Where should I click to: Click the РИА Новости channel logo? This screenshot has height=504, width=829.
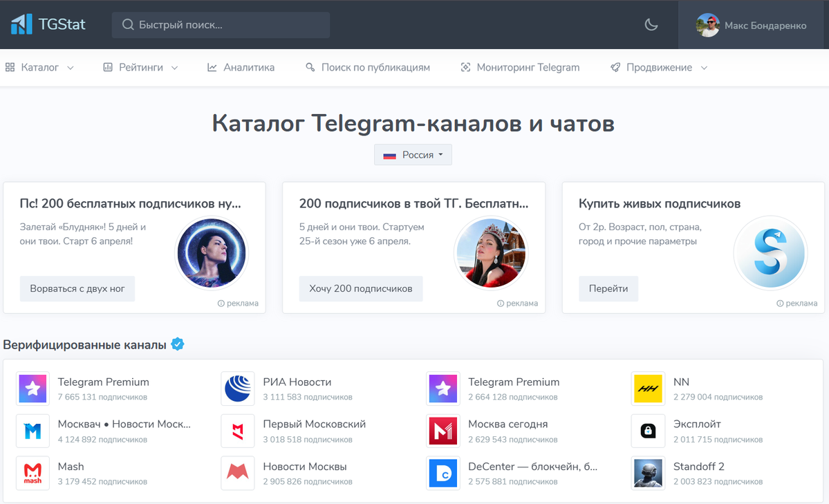tap(238, 389)
